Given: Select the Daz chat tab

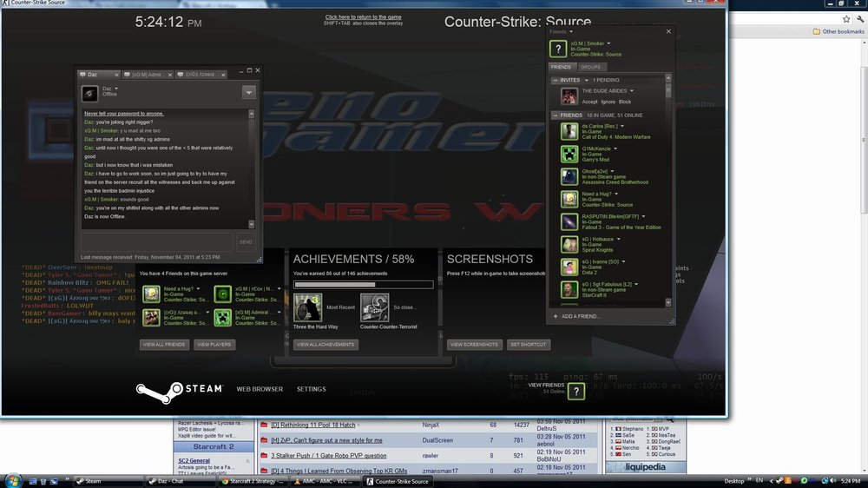Looking at the screenshot, I should [98, 75].
